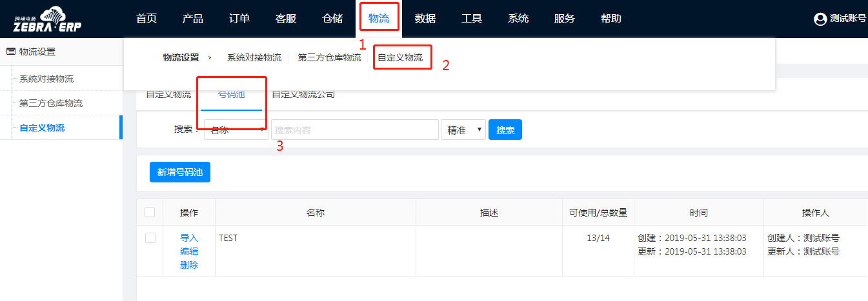Click the 新增号码池 button
The width and height of the screenshot is (868, 301).
click(x=180, y=172)
